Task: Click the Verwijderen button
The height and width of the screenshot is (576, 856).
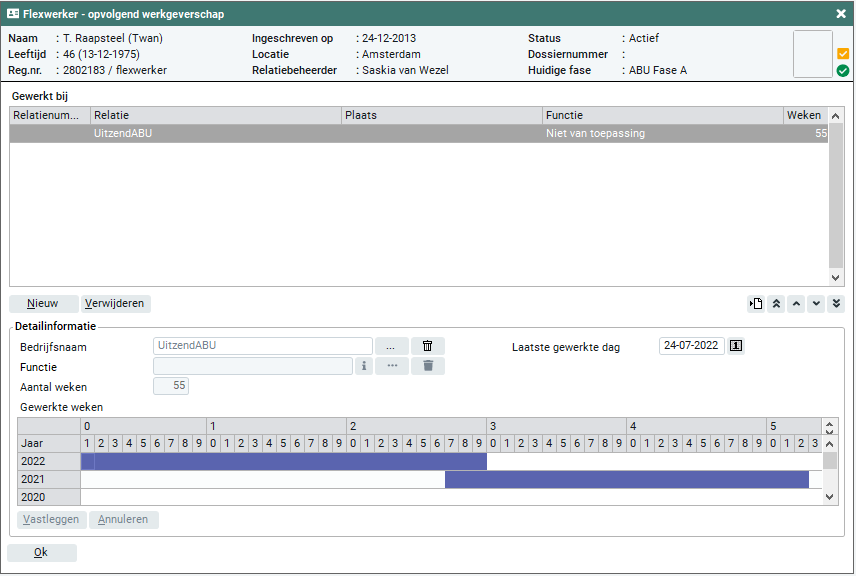Action: [115, 304]
